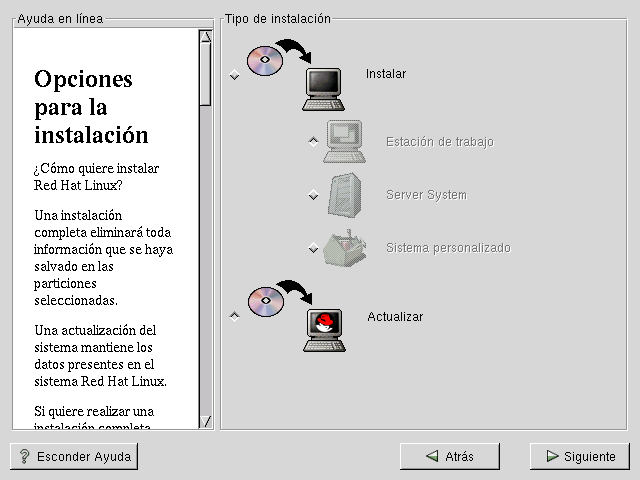The image size is (640, 480).
Task: Click the green forward arrow icon
Action: 552,456
